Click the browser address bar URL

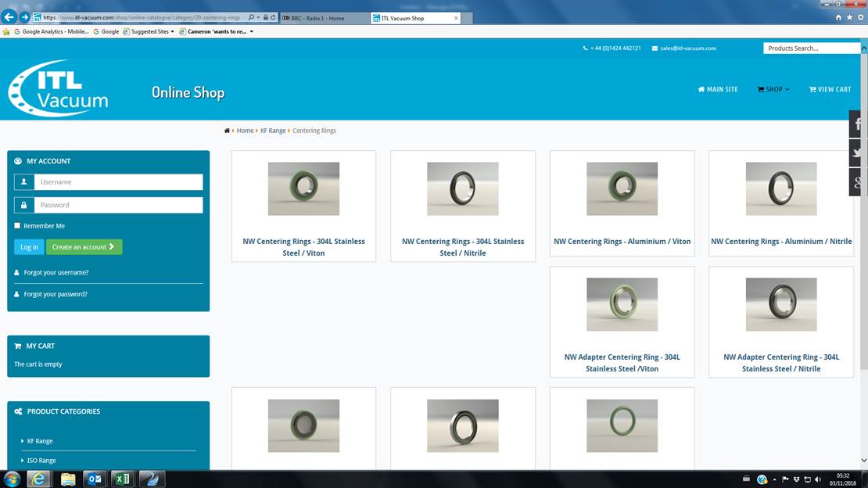pyautogui.click(x=142, y=18)
